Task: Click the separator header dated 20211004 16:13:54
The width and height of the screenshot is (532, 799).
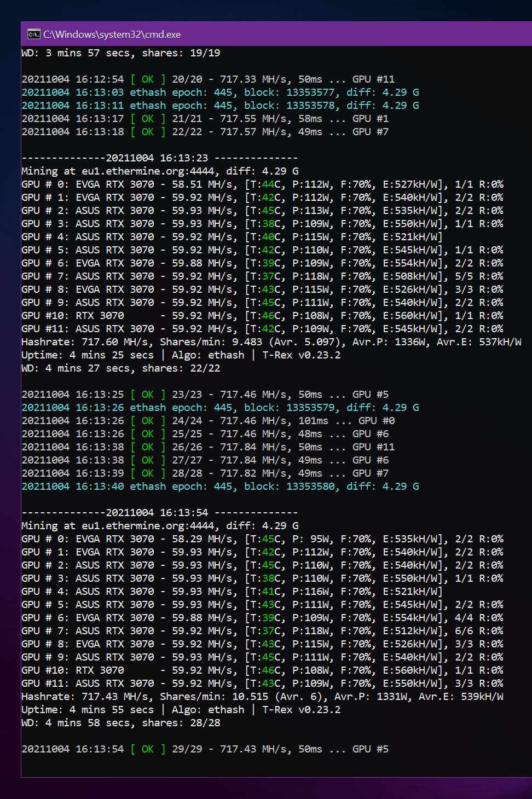Action: point(160,513)
